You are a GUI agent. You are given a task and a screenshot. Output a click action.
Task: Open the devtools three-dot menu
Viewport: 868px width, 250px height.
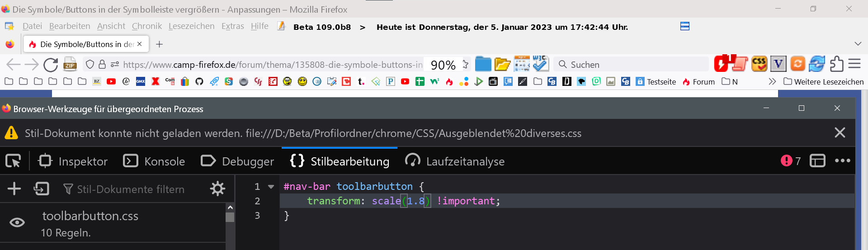[842, 161]
